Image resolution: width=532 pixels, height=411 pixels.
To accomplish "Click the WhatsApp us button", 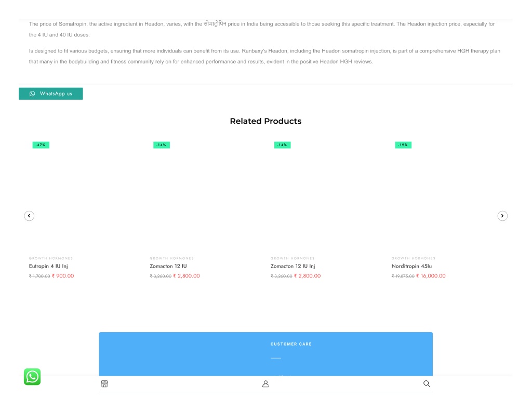I will [51, 94].
